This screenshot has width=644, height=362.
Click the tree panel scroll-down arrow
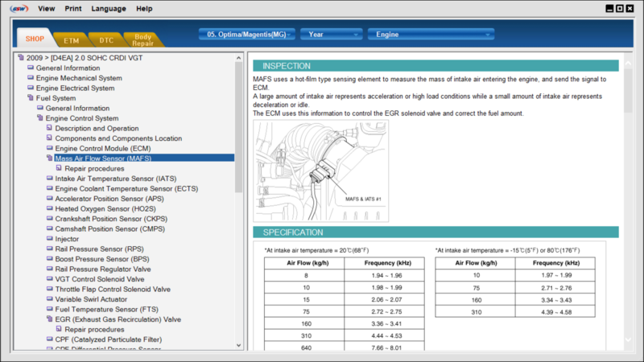pos(238,345)
